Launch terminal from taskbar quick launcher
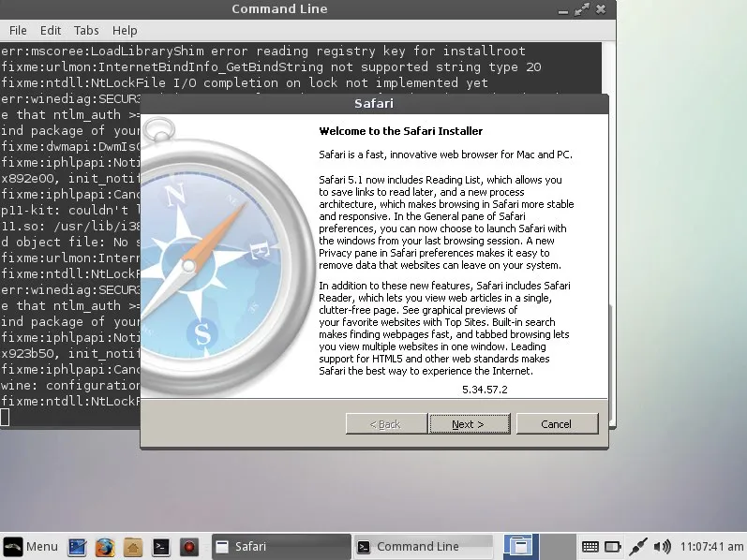 pos(160,546)
